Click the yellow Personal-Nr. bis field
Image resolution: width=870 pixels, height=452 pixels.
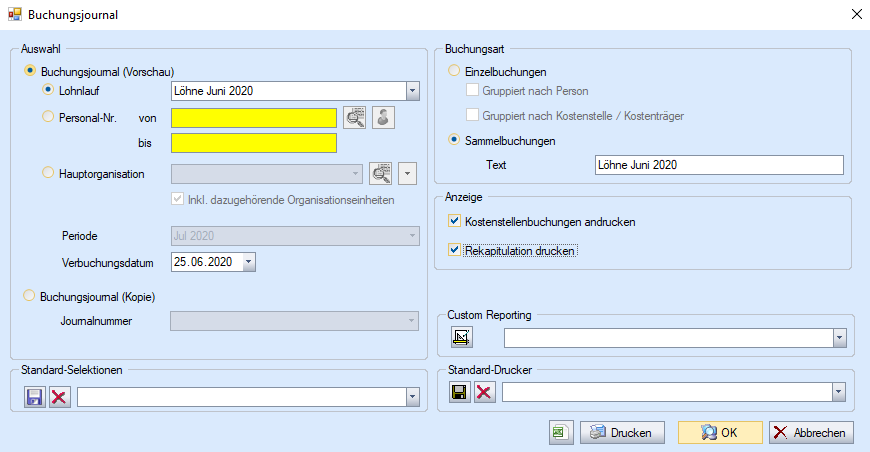[254, 143]
